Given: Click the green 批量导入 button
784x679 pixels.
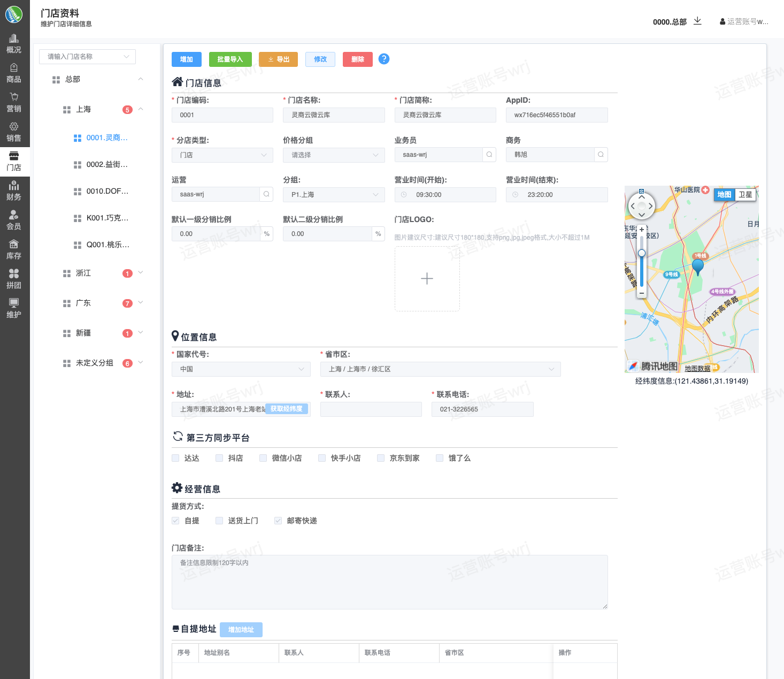Looking at the screenshot, I should pyautogui.click(x=230, y=59).
